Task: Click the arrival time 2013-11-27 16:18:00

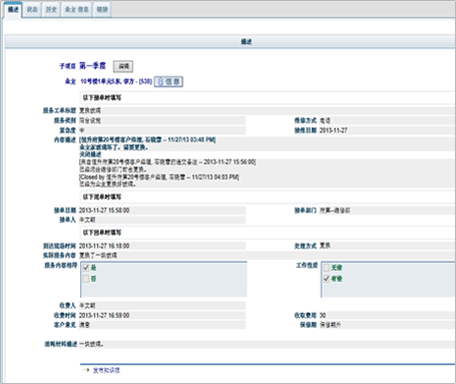Action: point(104,246)
